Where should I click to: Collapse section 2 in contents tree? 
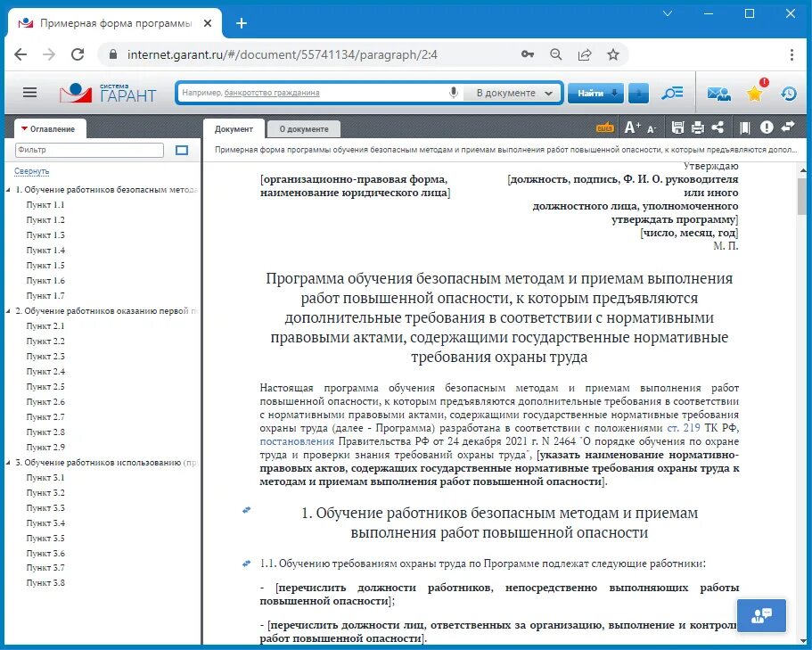click(8, 311)
